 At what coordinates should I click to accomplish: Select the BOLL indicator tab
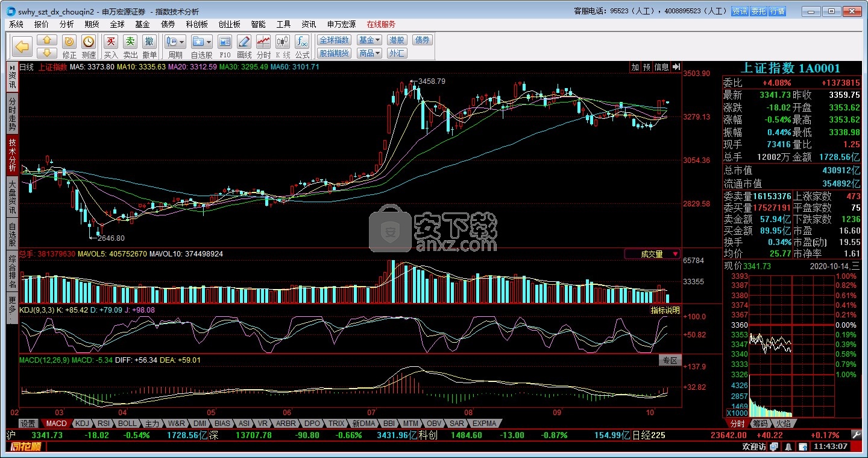(127, 424)
